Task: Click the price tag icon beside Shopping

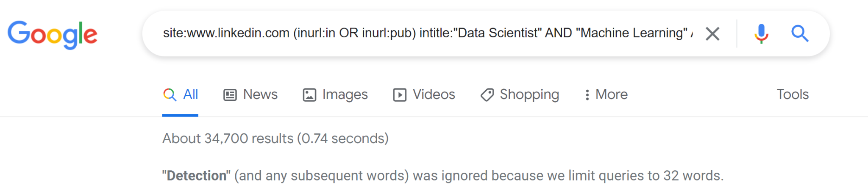Action: tap(487, 95)
